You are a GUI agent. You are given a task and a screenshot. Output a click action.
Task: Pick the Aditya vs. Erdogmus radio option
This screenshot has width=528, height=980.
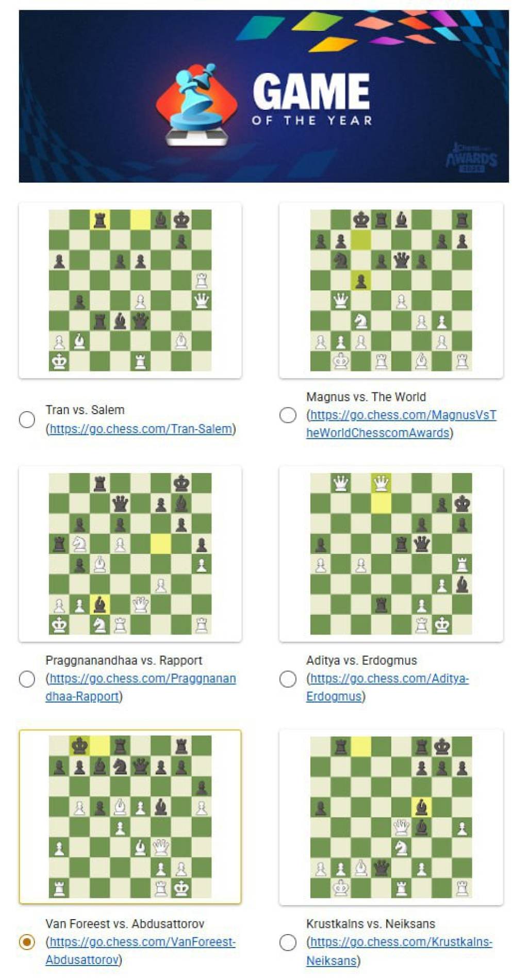coord(288,679)
